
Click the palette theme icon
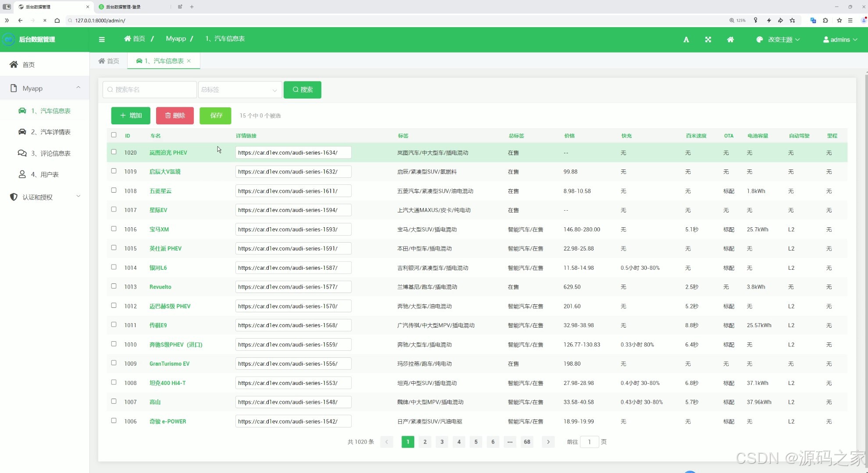(760, 39)
